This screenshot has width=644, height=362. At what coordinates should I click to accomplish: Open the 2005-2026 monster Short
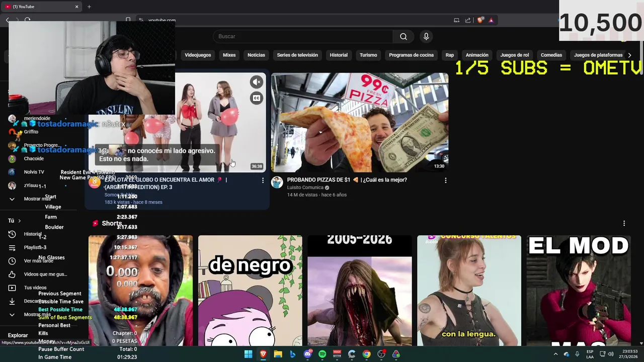click(359, 291)
